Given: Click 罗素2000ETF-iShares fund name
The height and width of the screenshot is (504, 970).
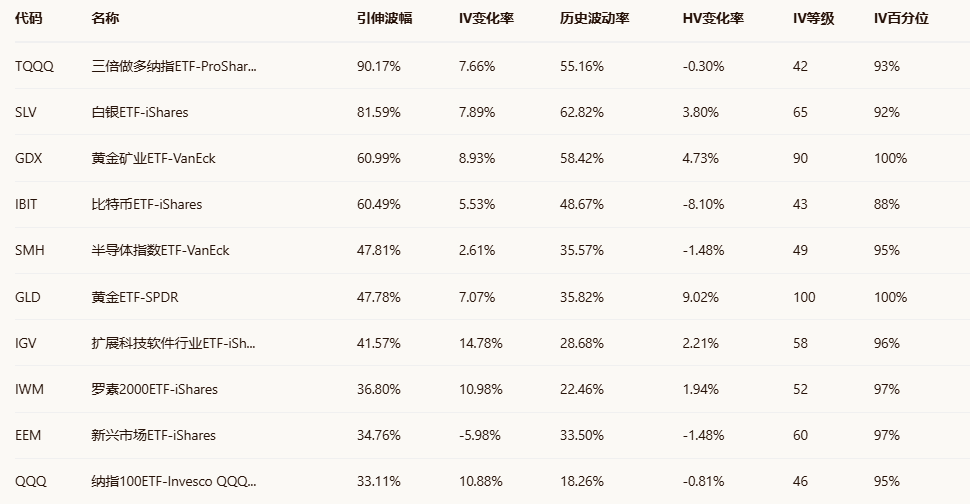Looking at the screenshot, I should pos(154,389).
